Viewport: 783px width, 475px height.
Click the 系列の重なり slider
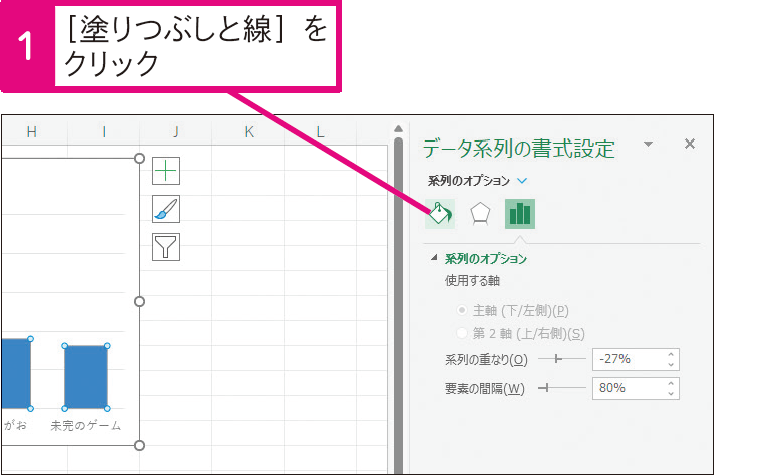(562, 359)
